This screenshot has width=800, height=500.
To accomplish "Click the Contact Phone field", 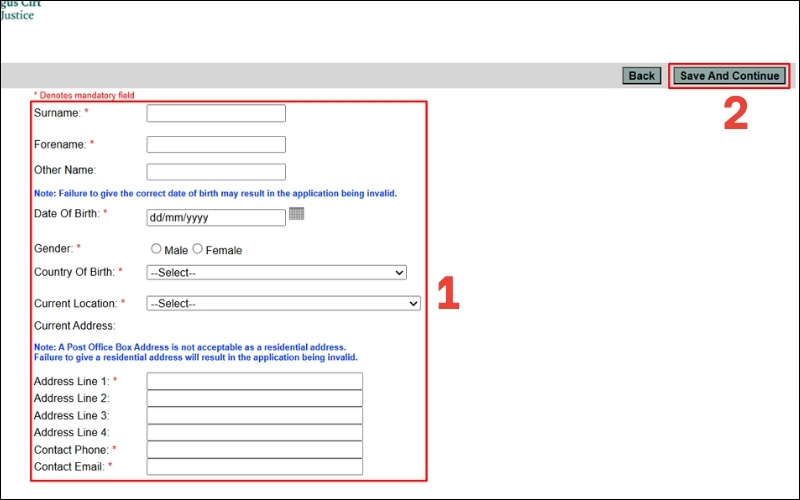I will coord(254,449).
